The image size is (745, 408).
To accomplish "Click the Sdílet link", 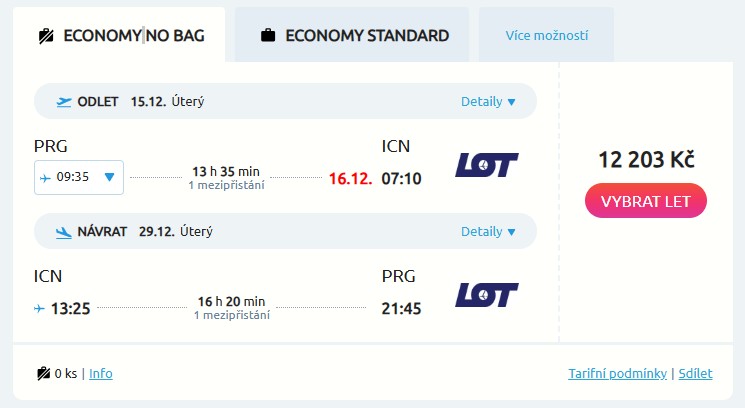I will coord(695,374).
